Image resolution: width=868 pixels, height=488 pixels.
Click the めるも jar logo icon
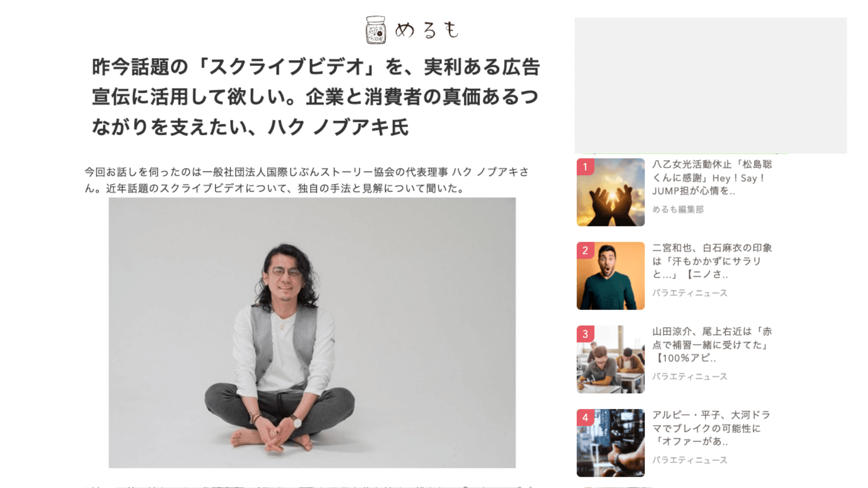375,30
